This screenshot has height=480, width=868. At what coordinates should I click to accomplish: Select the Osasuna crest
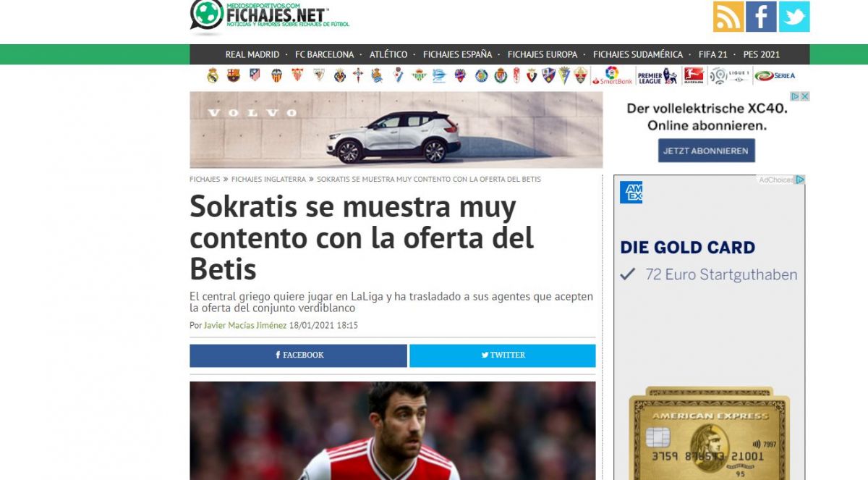532,75
